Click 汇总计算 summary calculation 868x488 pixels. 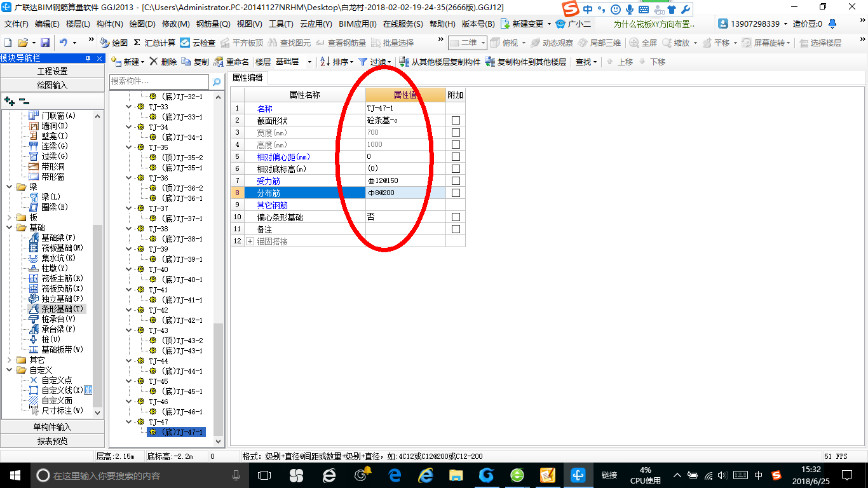coord(154,43)
